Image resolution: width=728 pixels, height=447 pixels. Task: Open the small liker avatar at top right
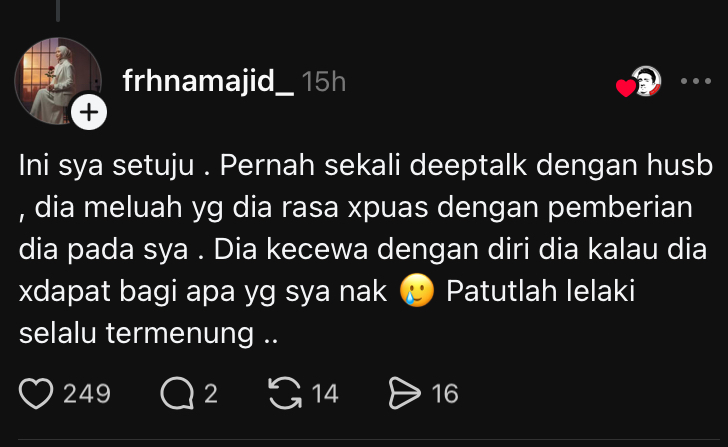[647, 81]
